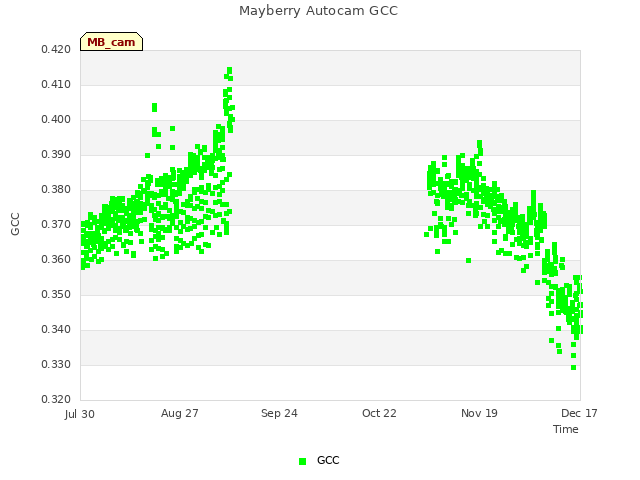640x480 pixels.
Task: Click the 0.360 y-axis label
Action: point(56,260)
